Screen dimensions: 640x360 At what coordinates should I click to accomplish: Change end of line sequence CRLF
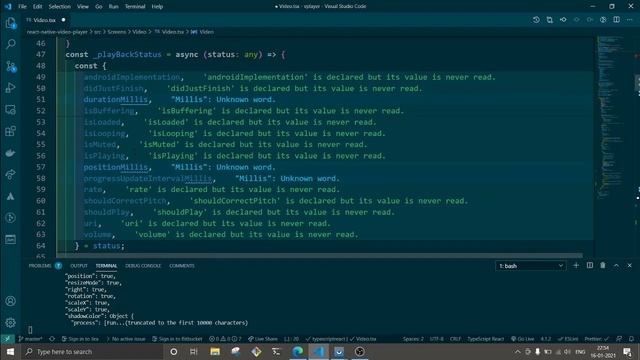[456, 339]
